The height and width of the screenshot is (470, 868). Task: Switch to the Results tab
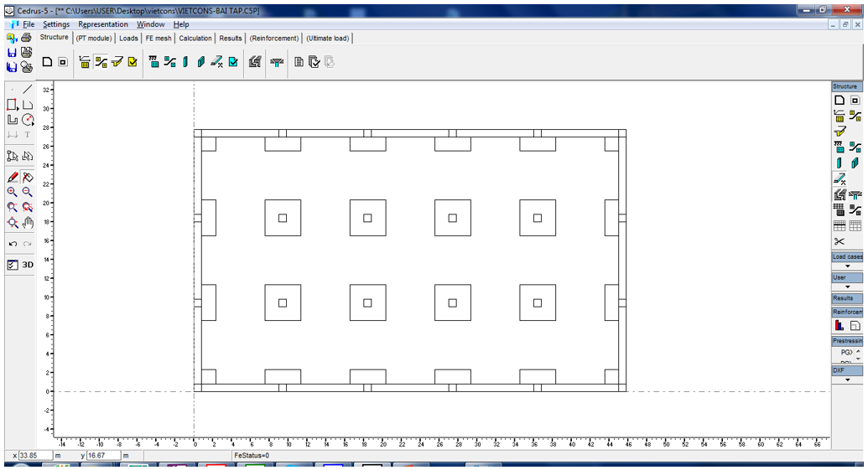231,39
